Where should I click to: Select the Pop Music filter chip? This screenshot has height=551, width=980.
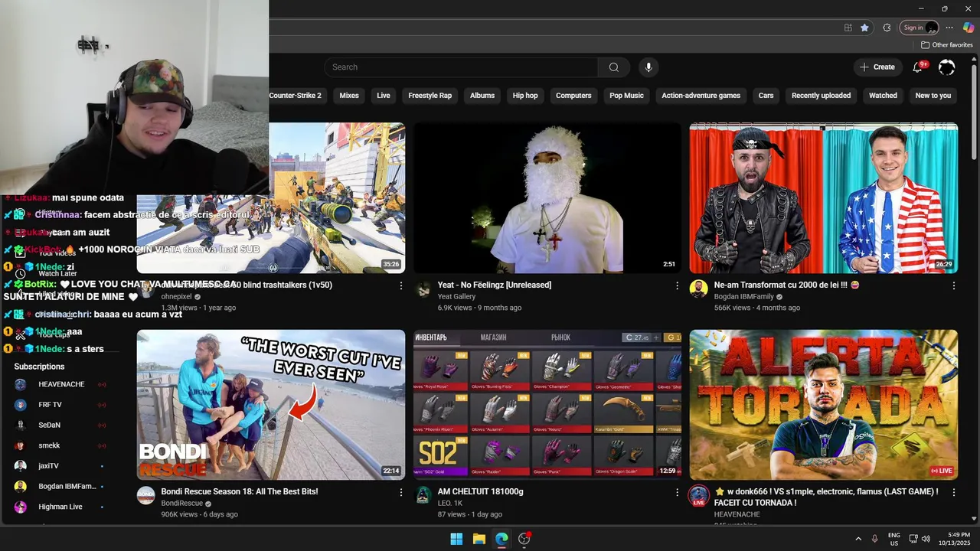pyautogui.click(x=626, y=96)
